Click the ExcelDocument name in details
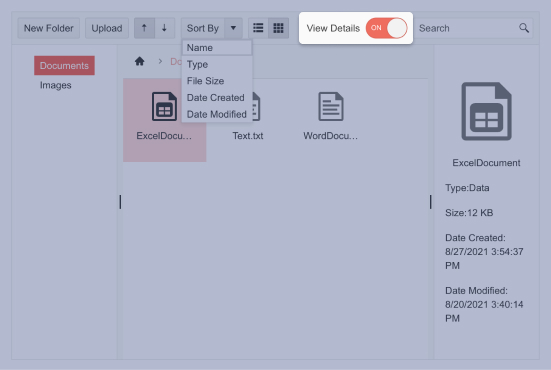The image size is (551, 370). 486,163
